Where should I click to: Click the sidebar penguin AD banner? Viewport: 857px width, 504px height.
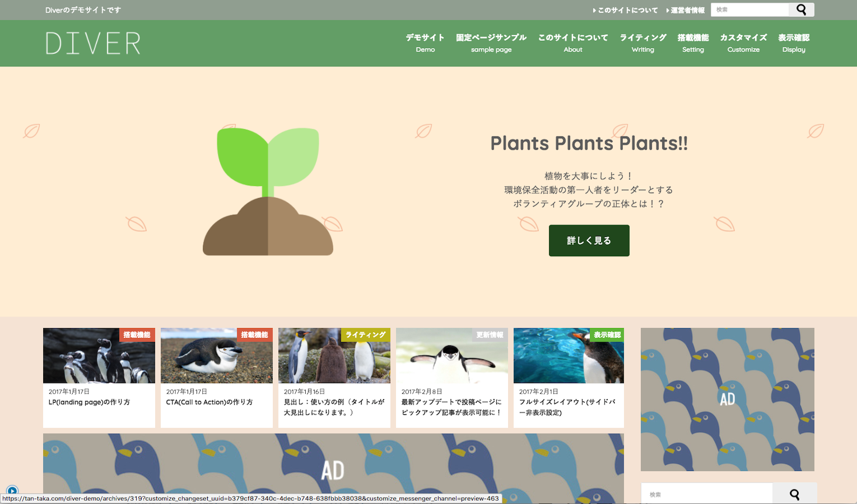click(727, 399)
